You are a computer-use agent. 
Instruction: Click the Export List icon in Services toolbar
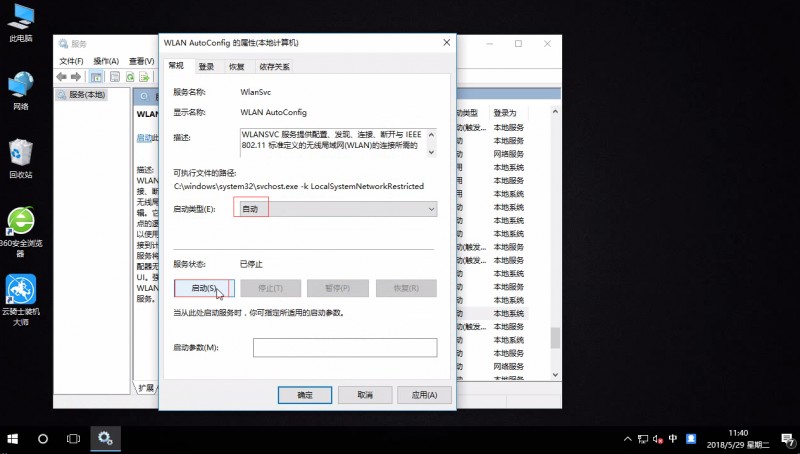point(144,77)
